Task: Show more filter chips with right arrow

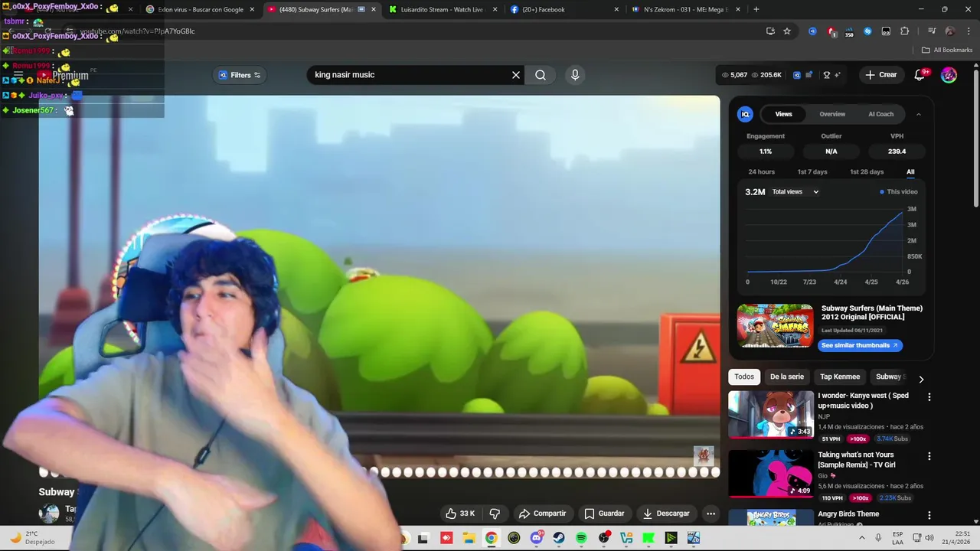Action: [x=921, y=379]
